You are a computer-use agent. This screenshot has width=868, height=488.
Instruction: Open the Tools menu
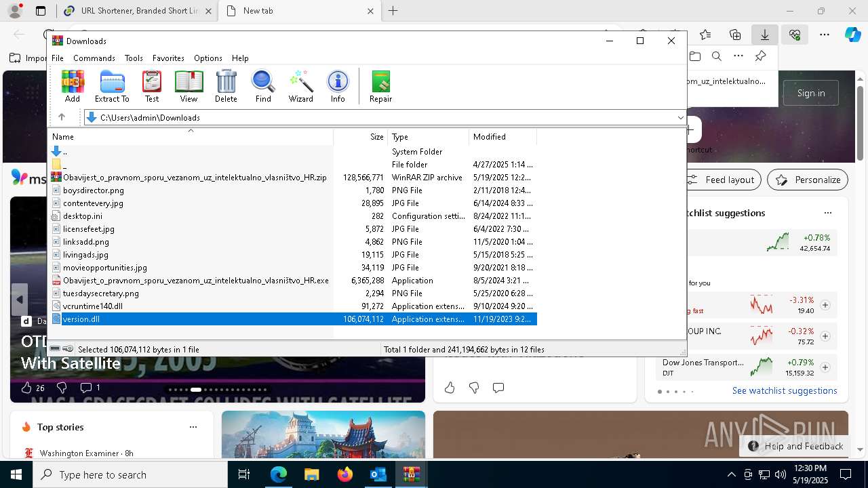(134, 58)
